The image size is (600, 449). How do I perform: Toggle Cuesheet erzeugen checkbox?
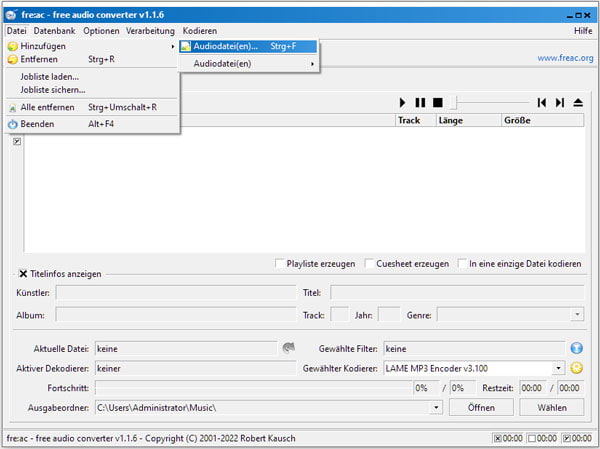(370, 264)
